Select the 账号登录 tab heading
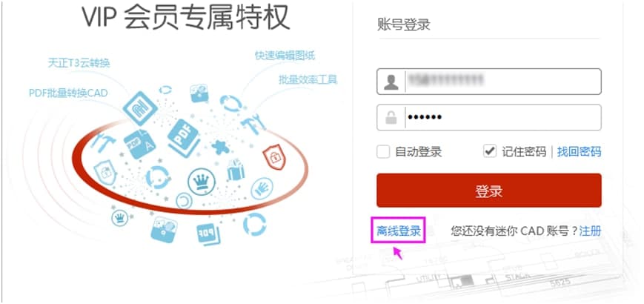Image resolution: width=644 pixels, height=304 pixels. point(403,24)
